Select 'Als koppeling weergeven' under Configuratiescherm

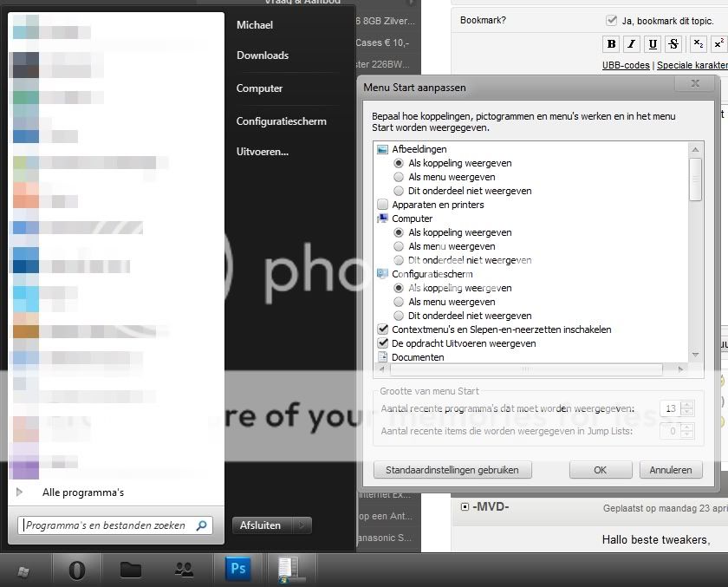pyautogui.click(x=399, y=288)
